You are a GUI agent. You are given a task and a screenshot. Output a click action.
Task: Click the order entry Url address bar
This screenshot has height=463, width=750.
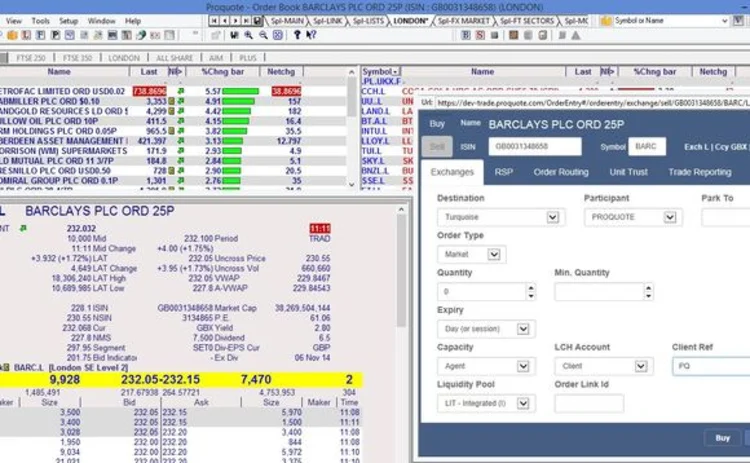[x=592, y=103]
